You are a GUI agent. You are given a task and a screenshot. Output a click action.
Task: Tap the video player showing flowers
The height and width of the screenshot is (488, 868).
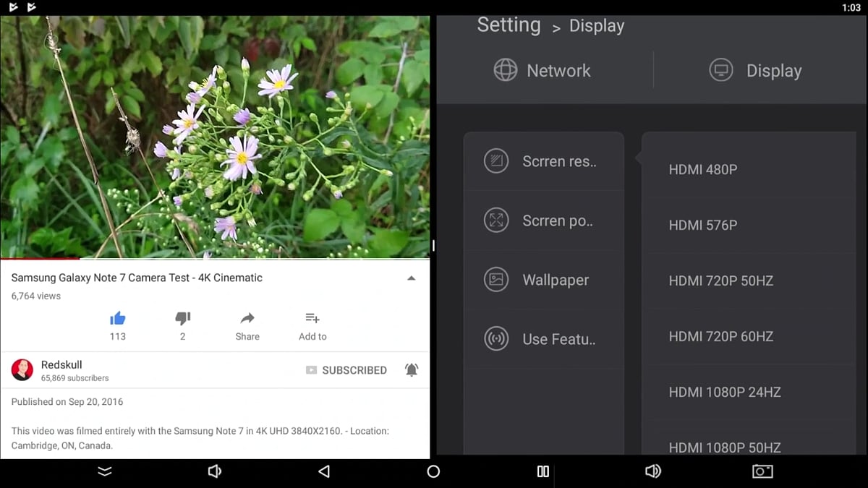[216, 137]
